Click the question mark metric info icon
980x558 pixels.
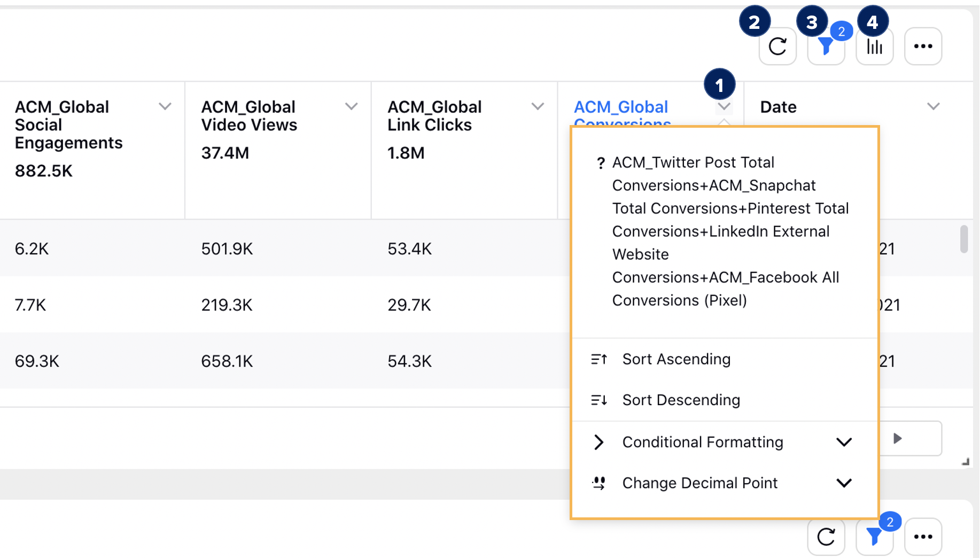[601, 163]
